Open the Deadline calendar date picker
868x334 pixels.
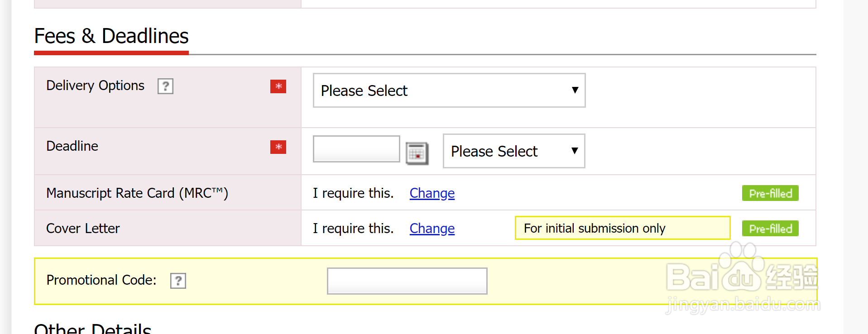[417, 153]
